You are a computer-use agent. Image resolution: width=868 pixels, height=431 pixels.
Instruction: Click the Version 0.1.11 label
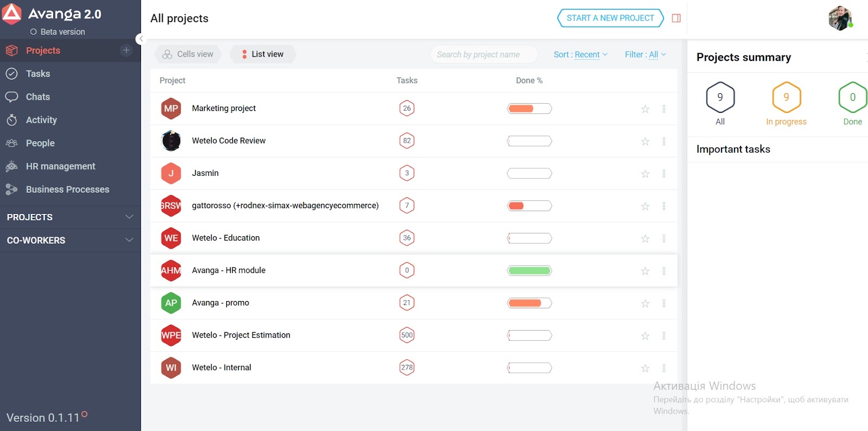click(x=43, y=417)
